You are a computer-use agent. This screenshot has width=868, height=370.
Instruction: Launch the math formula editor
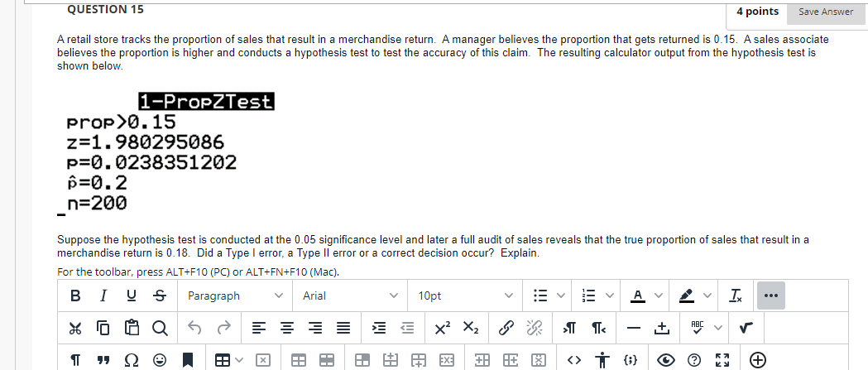pos(746,329)
